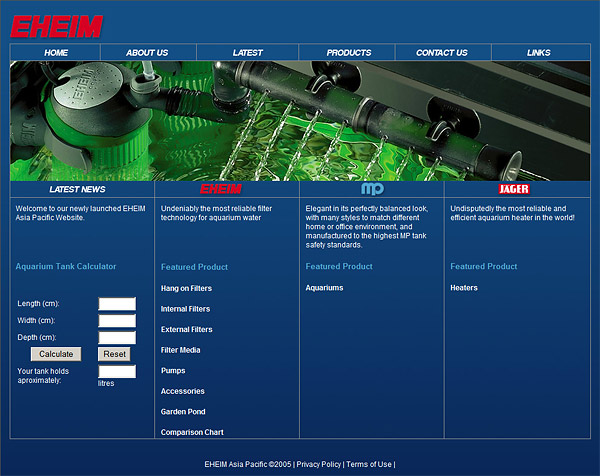Open the MP brand logo

[x=372, y=189]
